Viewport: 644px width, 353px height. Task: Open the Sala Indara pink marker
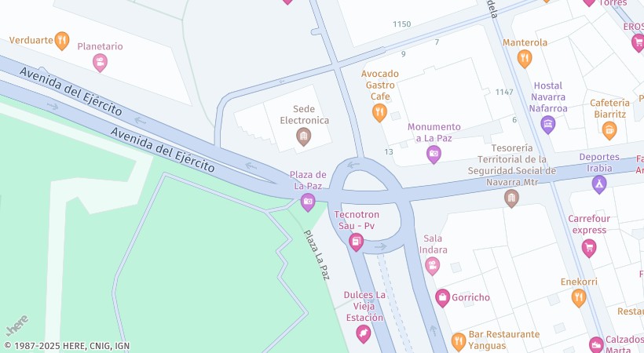point(432,266)
